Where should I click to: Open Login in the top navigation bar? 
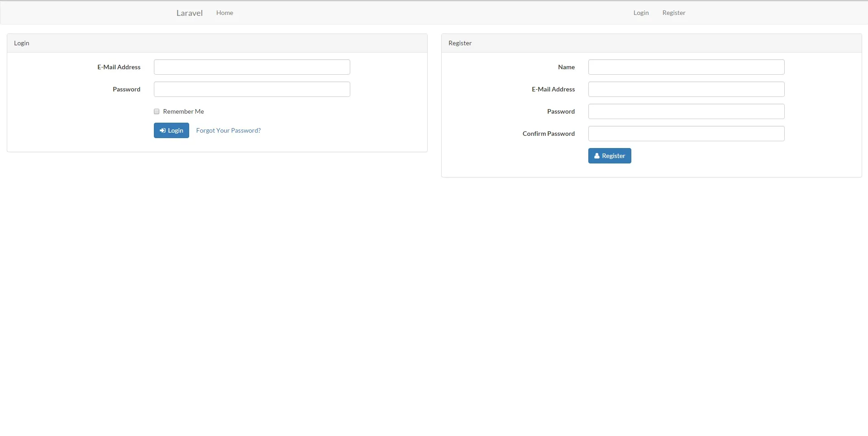(641, 13)
